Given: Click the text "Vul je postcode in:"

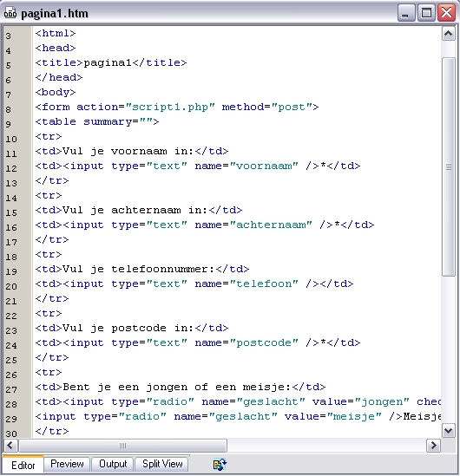Looking at the screenshot, I should click(x=128, y=328).
